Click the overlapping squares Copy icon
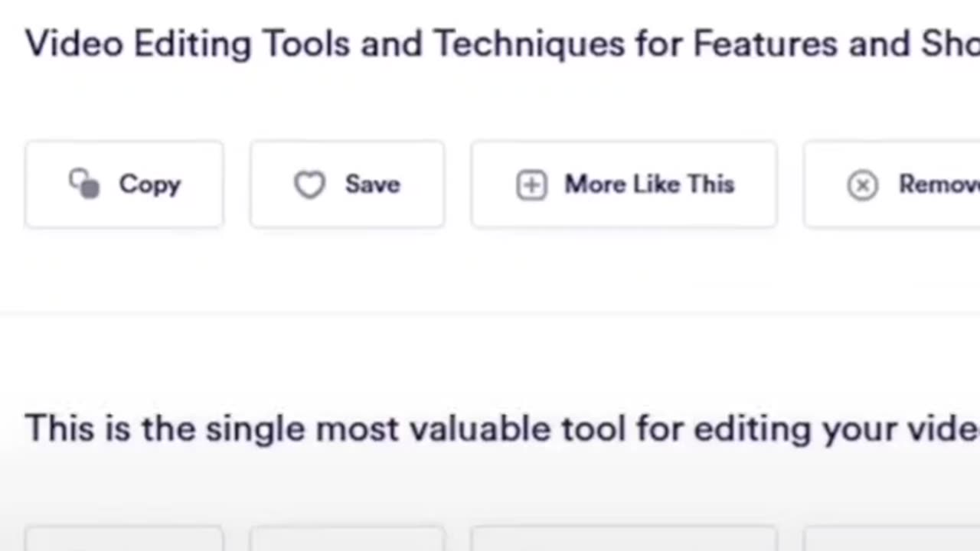980x551 pixels. [84, 184]
